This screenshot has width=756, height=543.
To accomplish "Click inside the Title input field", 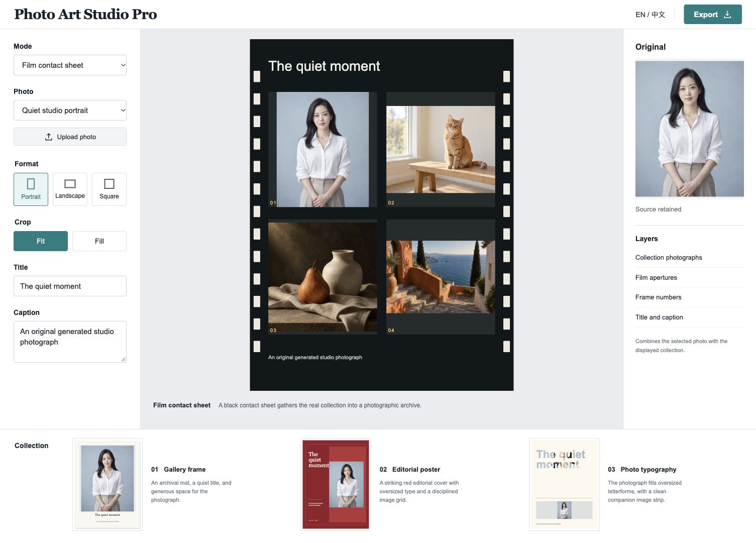I will (70, 286).
